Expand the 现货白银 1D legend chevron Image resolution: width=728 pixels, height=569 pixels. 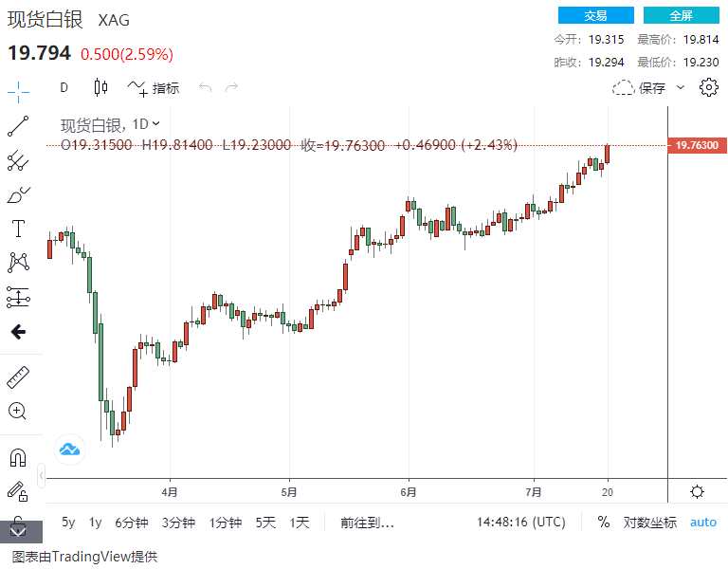(x=156, y=123)
